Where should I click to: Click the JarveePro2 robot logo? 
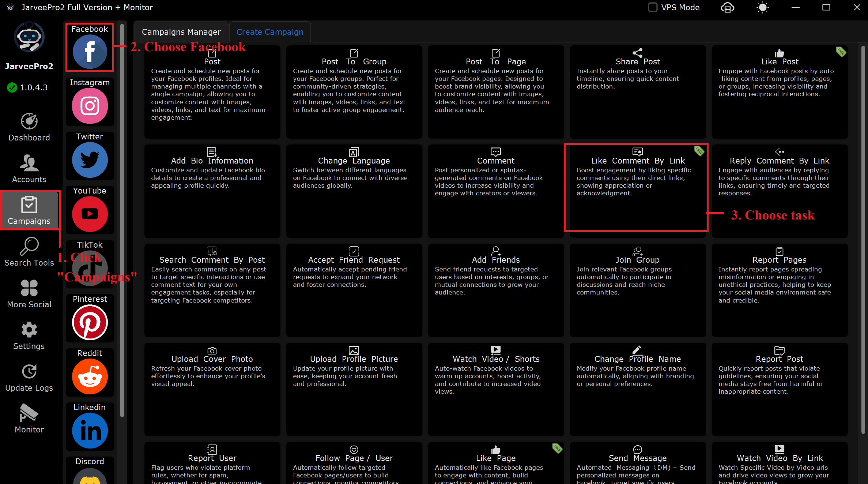click(x=29, y=37)
